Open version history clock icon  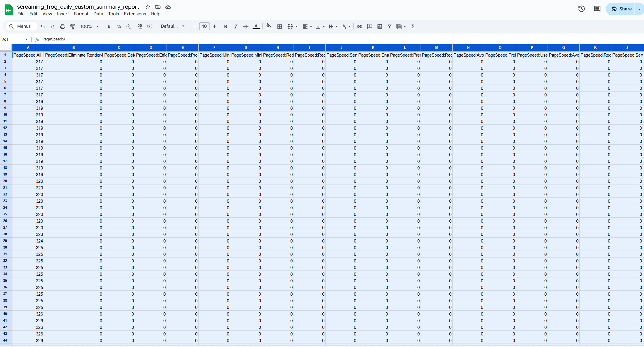(581, 9)
